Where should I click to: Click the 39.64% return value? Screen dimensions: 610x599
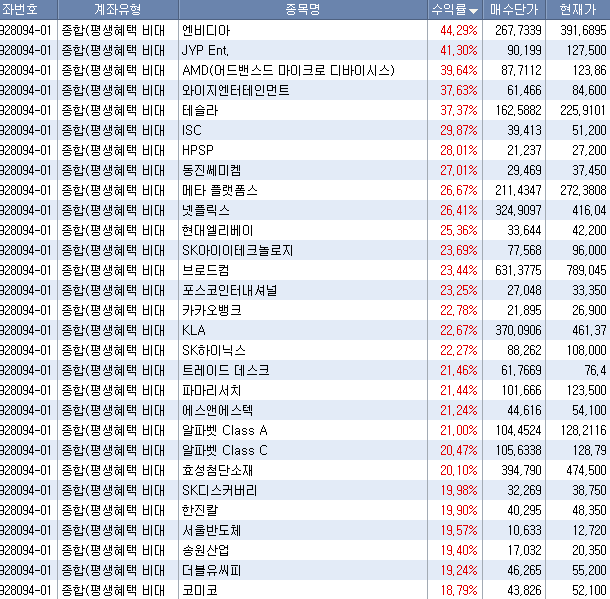pyautogui.click(x=459, y=70)
